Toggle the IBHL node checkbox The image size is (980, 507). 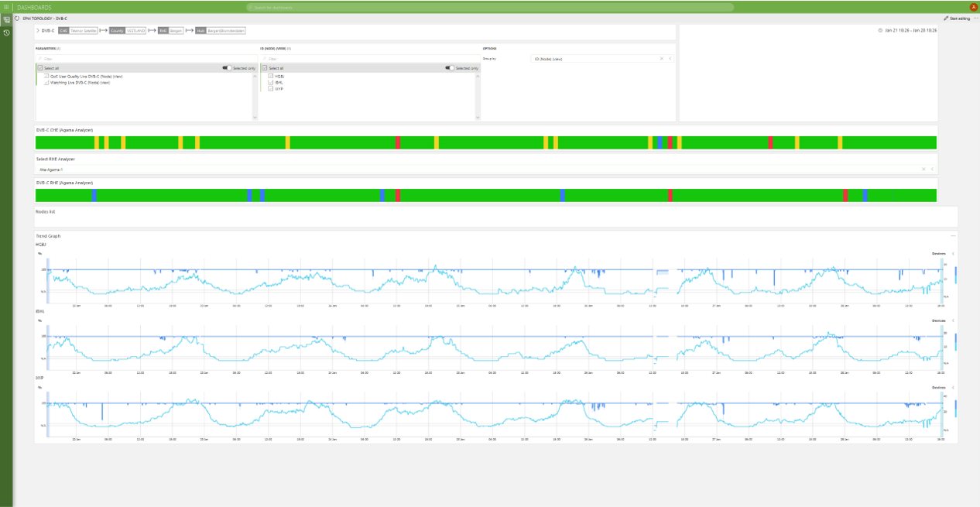(271, 82)
